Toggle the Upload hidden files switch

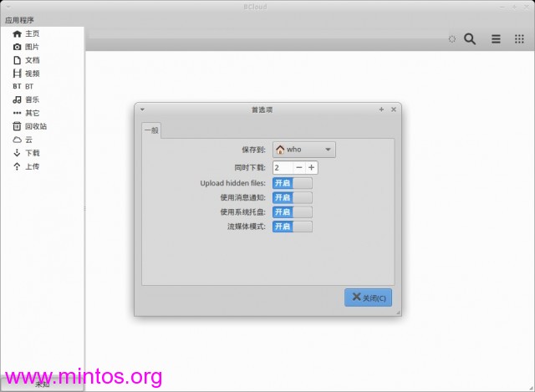pos(293,183)
